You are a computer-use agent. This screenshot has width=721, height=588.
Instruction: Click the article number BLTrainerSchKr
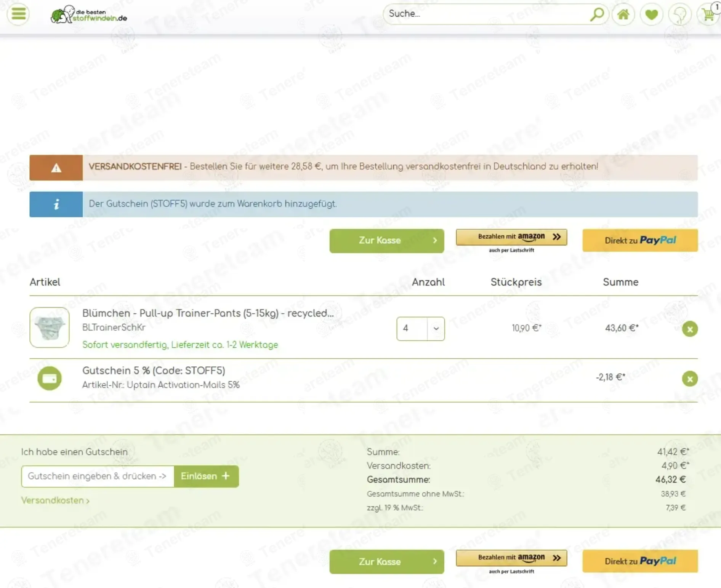pyautogui.click(x=114, y=327)
